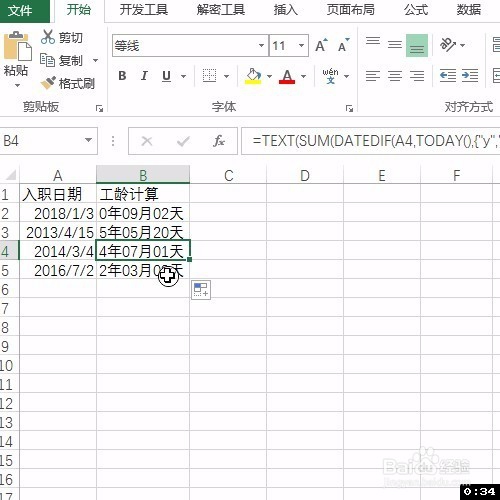The image size is (500, 500).
Task: Click the Select All corner triangle
Action: pyautogui.click(x=11, y=175)
